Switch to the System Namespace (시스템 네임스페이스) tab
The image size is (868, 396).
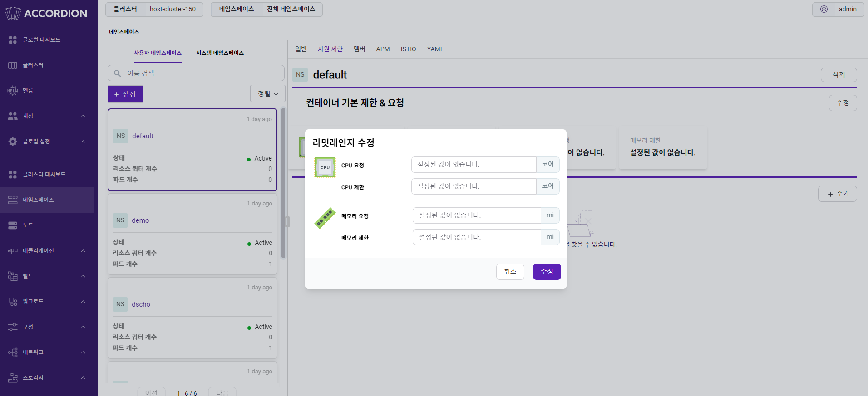pos(220,53)
